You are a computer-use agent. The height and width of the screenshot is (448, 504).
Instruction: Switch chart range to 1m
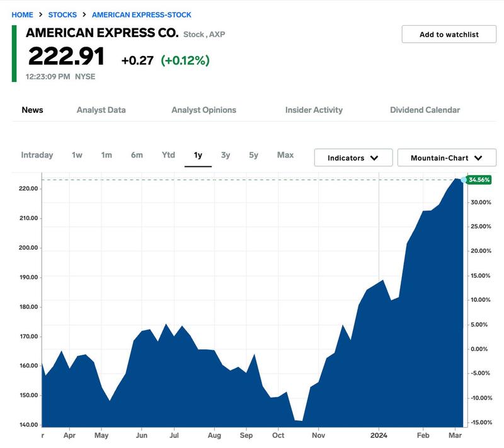[106, 155]
